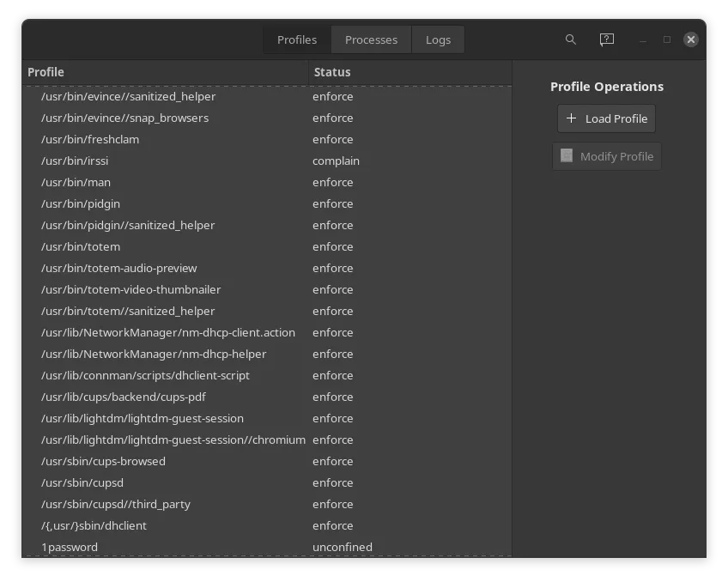Select the Profiles tab
728x582 pixels.
296,39
